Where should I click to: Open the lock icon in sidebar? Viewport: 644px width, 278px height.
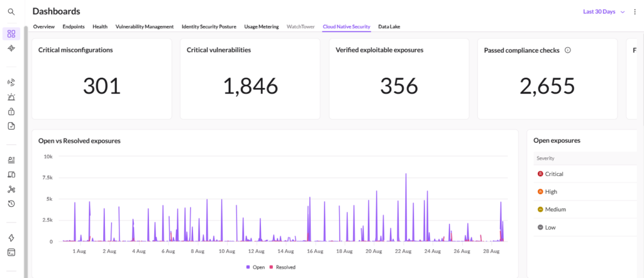coord(11,111)
